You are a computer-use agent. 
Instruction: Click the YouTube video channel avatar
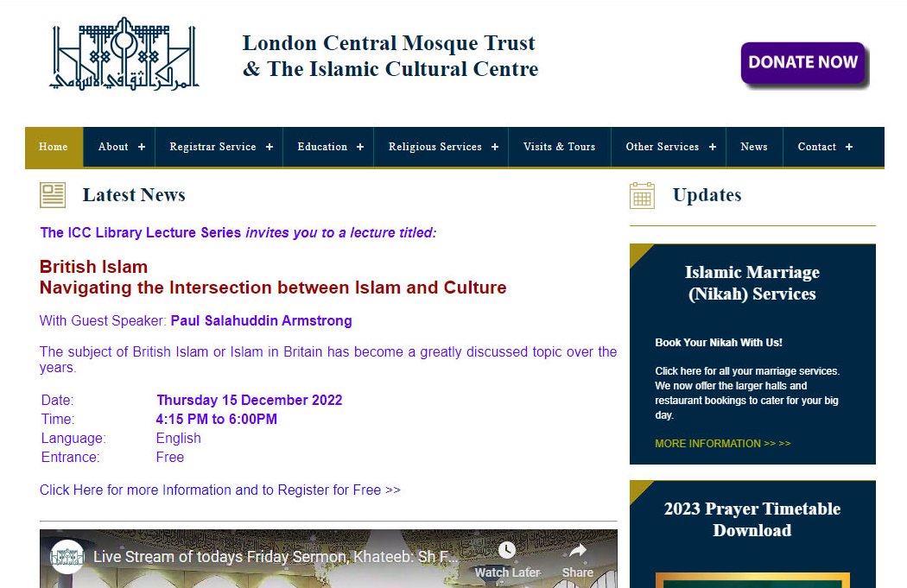(67, 557)
